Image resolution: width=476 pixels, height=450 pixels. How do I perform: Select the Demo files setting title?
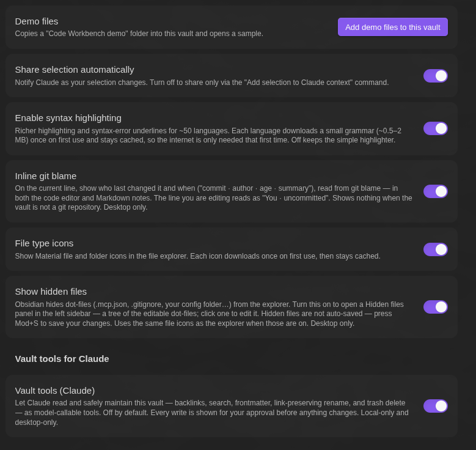[37, 21]
